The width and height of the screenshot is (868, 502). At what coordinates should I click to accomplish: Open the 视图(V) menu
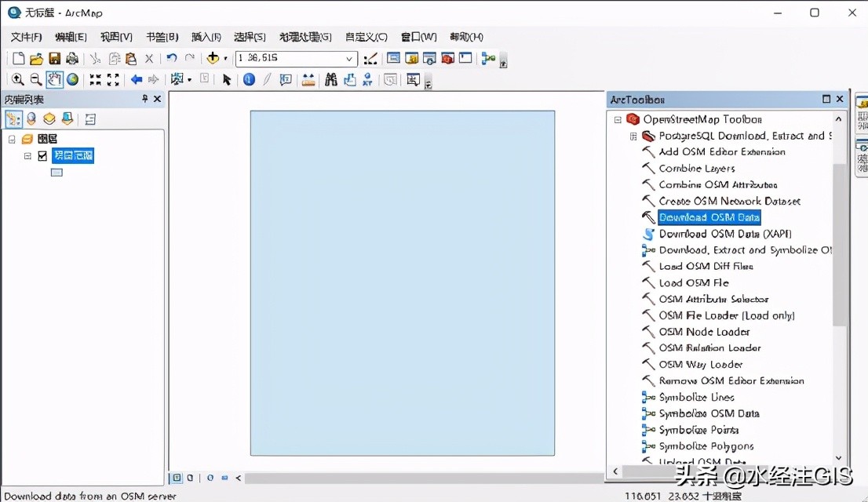[116, 37]
